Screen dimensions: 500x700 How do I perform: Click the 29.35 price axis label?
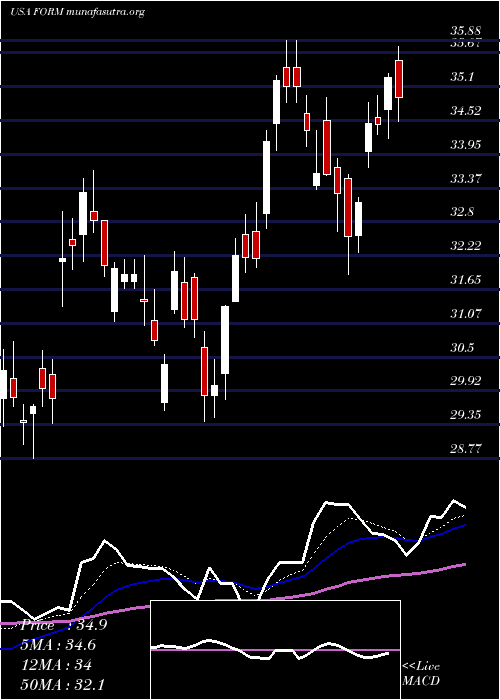pyautogui.click(x=465, y=415)
